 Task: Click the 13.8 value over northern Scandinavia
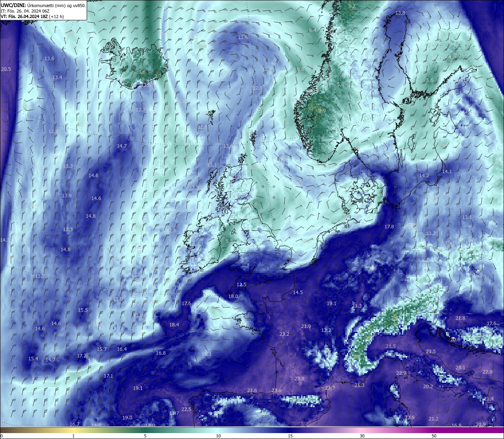400,13
